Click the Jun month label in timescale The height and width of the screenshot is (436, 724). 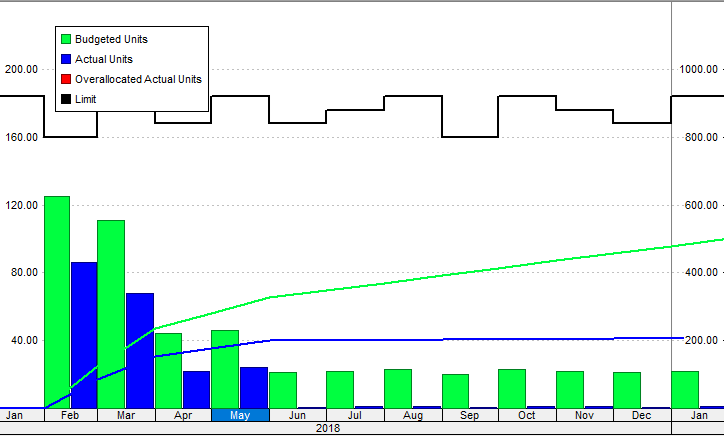(297, 415)
